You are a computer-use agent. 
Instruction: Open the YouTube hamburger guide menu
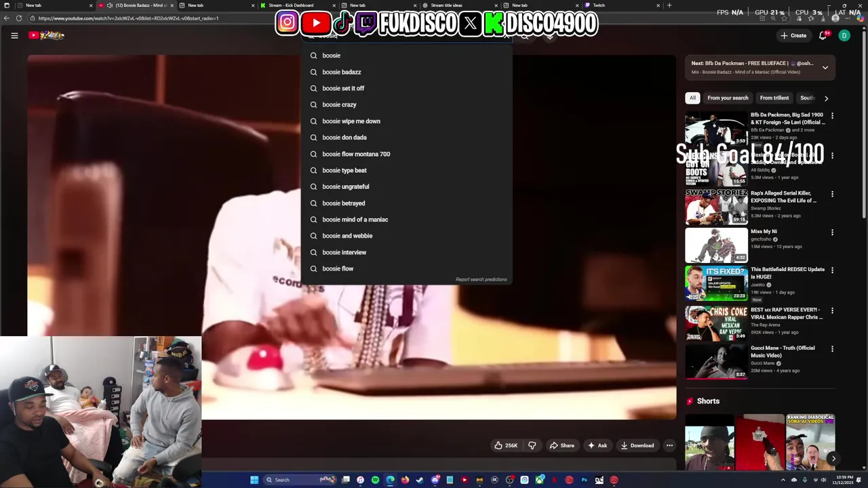click(x=14, y=35)
